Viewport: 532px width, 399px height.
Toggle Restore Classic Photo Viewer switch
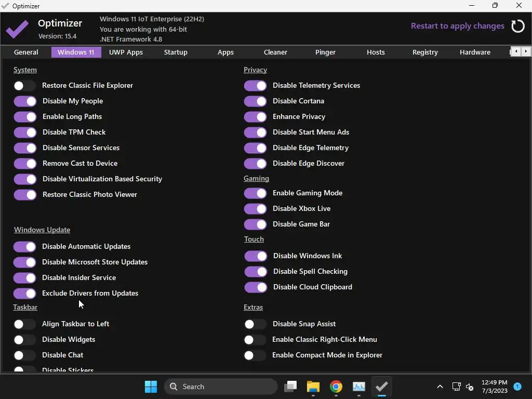[x=25, y=195]
